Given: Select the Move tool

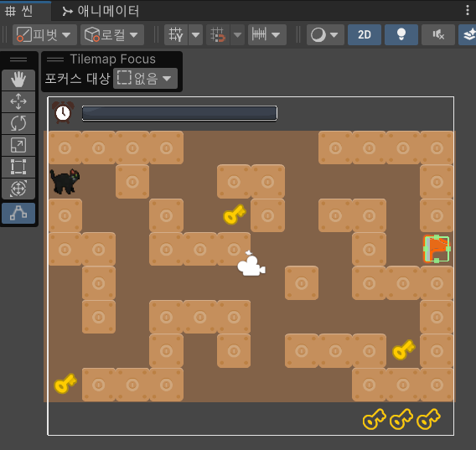Looking at the screenshot, I should pos(18,101).
